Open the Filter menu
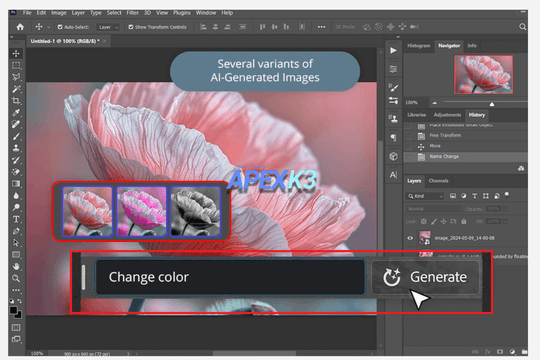Image resolution: width=540 pixels, height=360 pixels. pos(133,13)
